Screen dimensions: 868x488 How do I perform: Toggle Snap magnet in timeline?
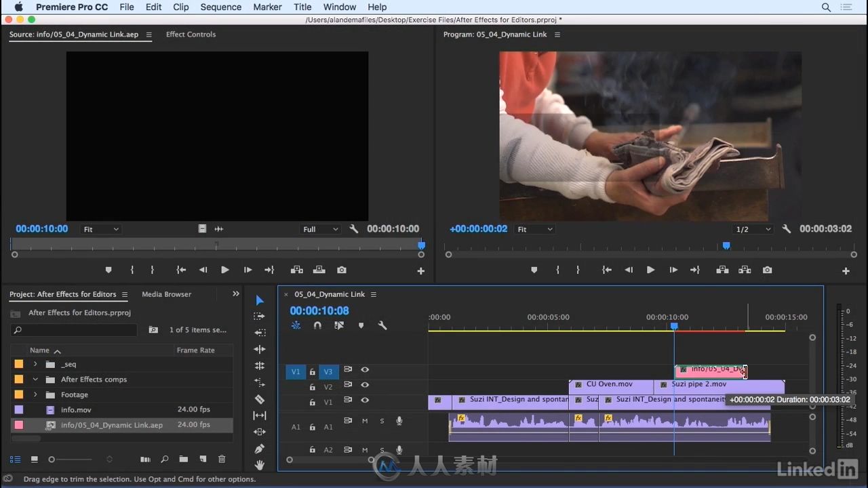click(317, 325)
